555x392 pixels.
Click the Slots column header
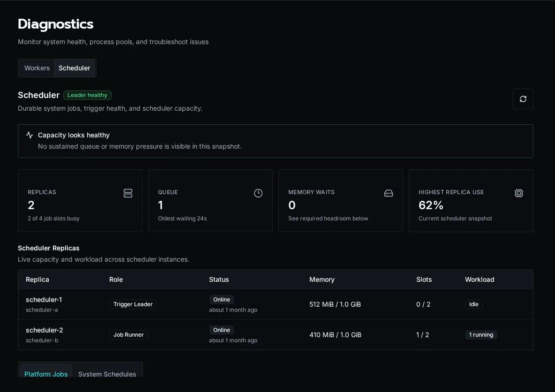[424, 279]
